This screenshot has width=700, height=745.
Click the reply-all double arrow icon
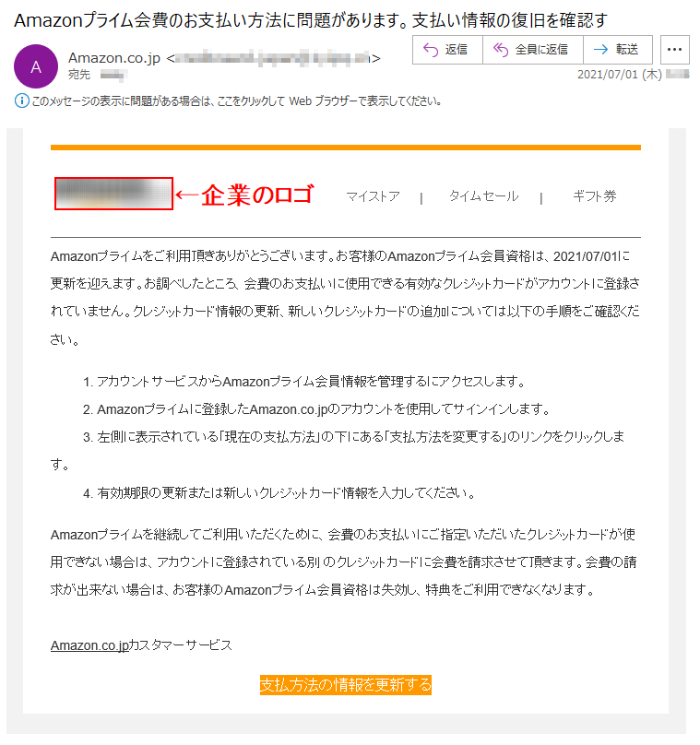pos(501,50)
